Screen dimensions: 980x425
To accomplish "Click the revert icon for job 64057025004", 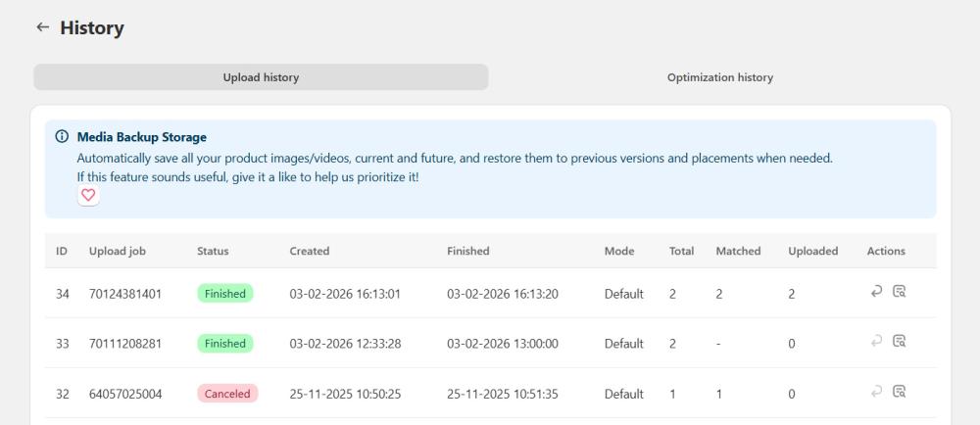I will click(x=877, y=392).
